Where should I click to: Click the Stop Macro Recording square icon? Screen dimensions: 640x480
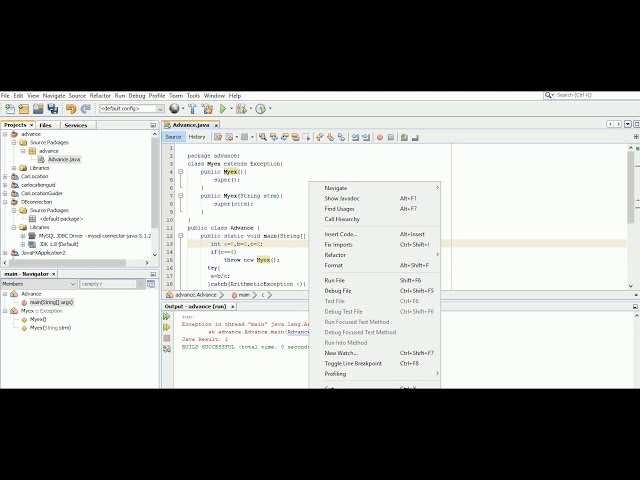tap(391, 137)
